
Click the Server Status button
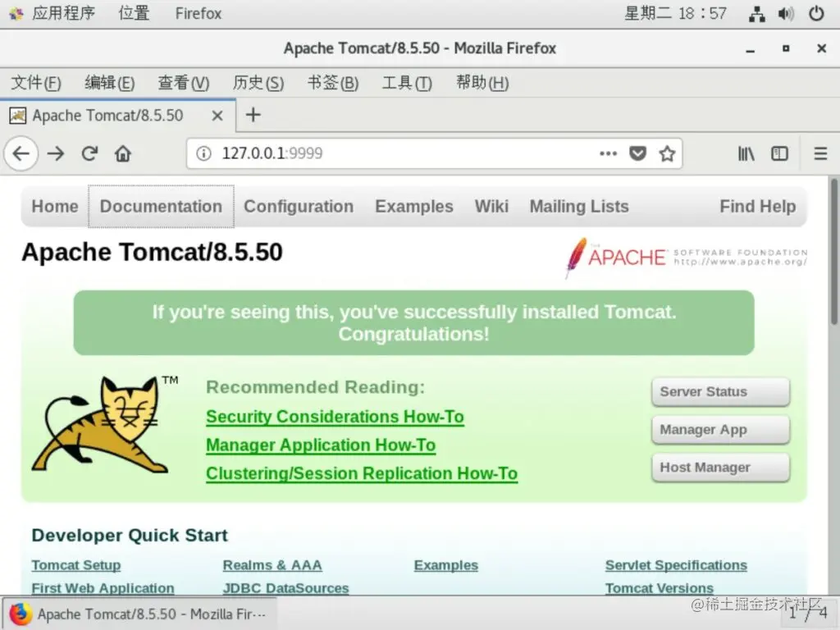click(x=720, y=391)
